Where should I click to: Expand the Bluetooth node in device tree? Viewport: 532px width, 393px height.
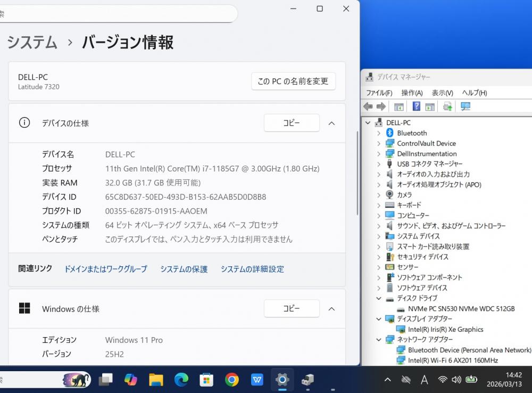(379, 133)
